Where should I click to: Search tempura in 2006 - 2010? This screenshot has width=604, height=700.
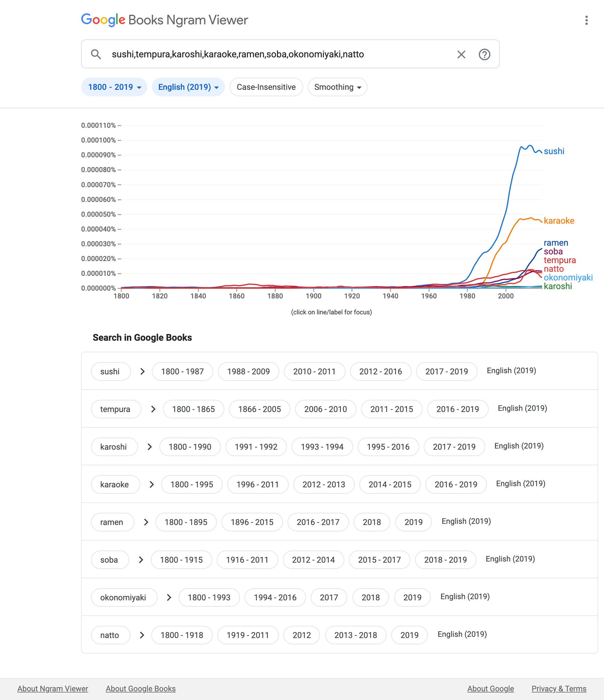[325, 409]
